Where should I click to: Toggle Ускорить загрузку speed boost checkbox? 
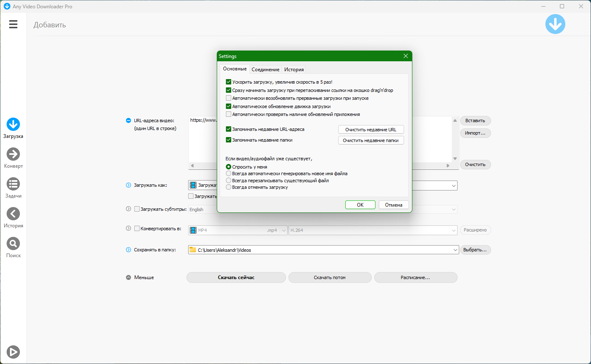(x=228, y=82)
